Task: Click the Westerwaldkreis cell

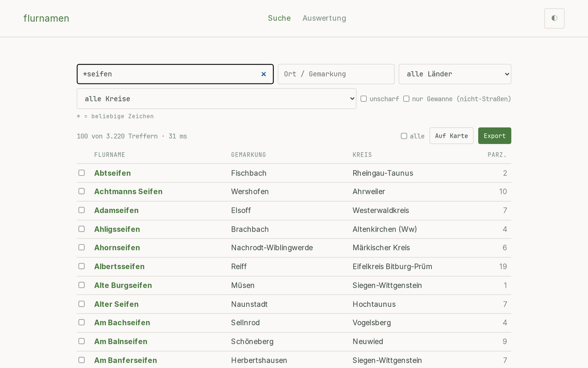Action: click(x=381, y=210)
